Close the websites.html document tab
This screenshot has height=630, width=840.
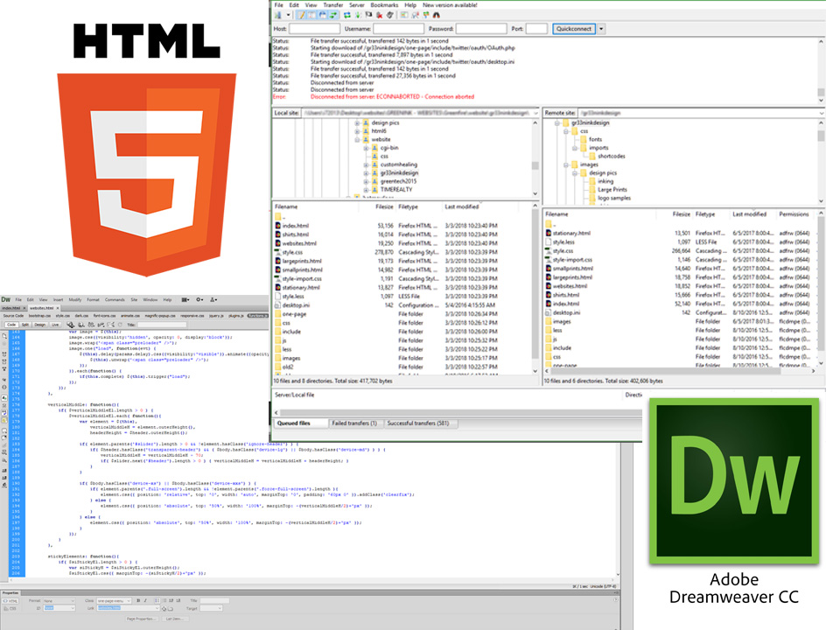(x=58, y=309)
